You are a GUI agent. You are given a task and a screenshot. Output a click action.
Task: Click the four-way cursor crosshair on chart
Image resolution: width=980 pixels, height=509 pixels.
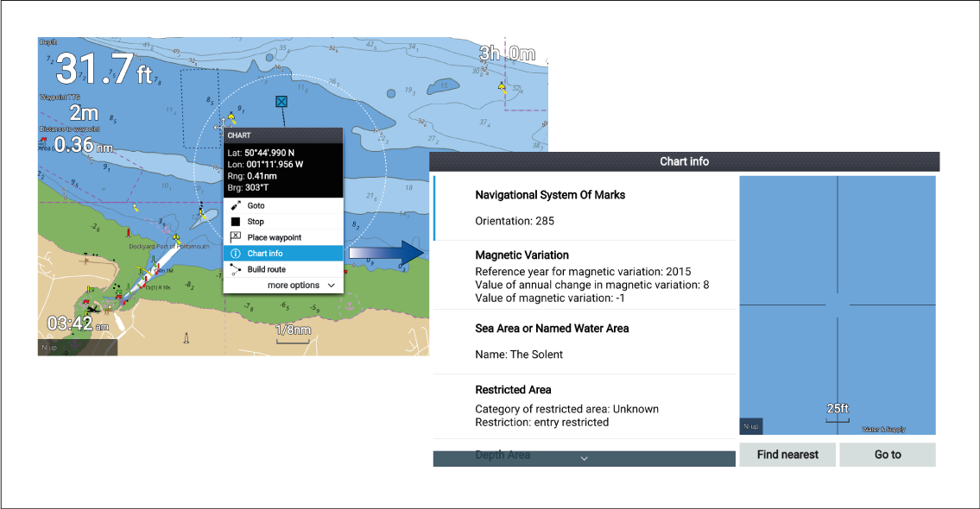coord(221,125)
